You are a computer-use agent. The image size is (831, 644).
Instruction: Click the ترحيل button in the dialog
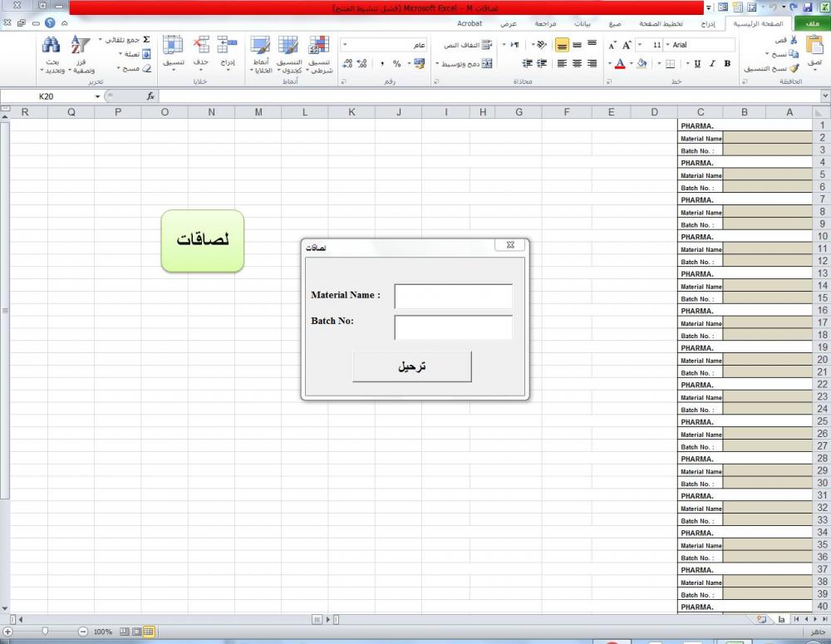412,366
